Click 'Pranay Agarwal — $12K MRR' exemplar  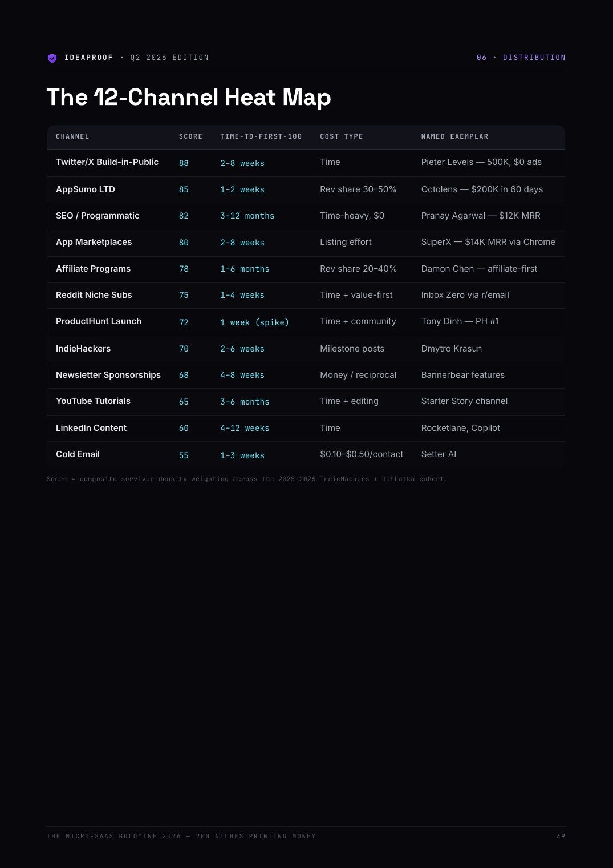(481, 216)
